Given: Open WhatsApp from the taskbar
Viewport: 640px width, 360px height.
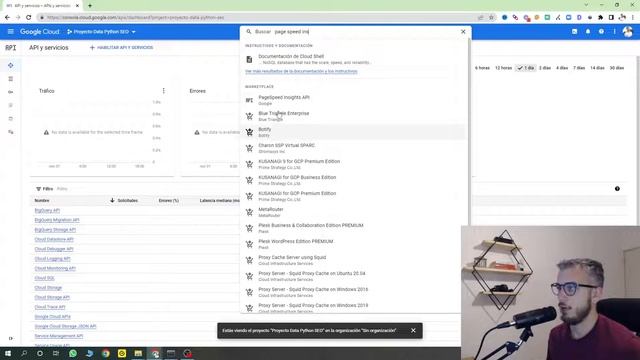Looking at the screenshot, I should coord(73,353).
